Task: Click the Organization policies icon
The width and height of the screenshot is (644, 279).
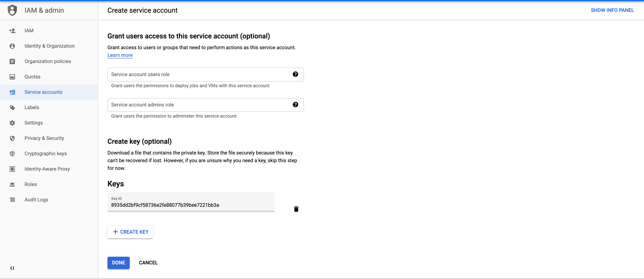Action: [x=12, y=61]
